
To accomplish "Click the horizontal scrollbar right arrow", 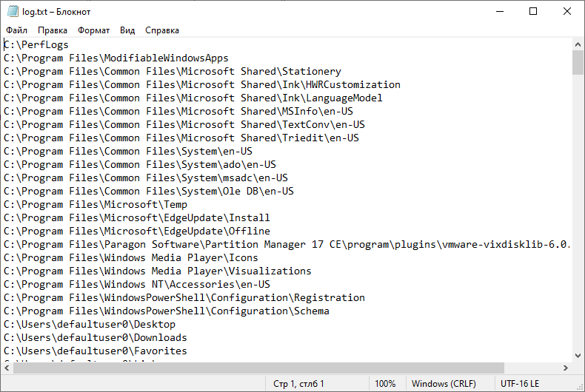I will pyautogui.click(x=566, y=368).
